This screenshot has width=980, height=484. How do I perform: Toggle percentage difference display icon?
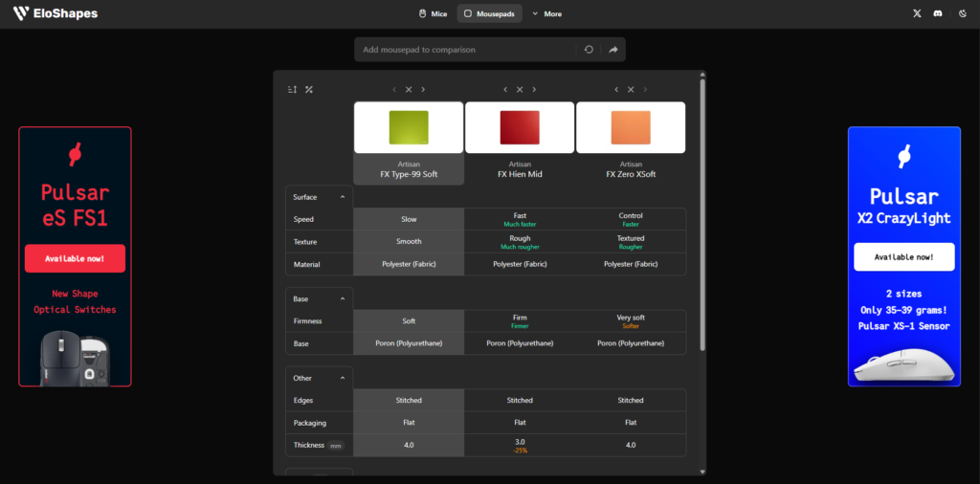pyautogui.click(x=309, y=90)
